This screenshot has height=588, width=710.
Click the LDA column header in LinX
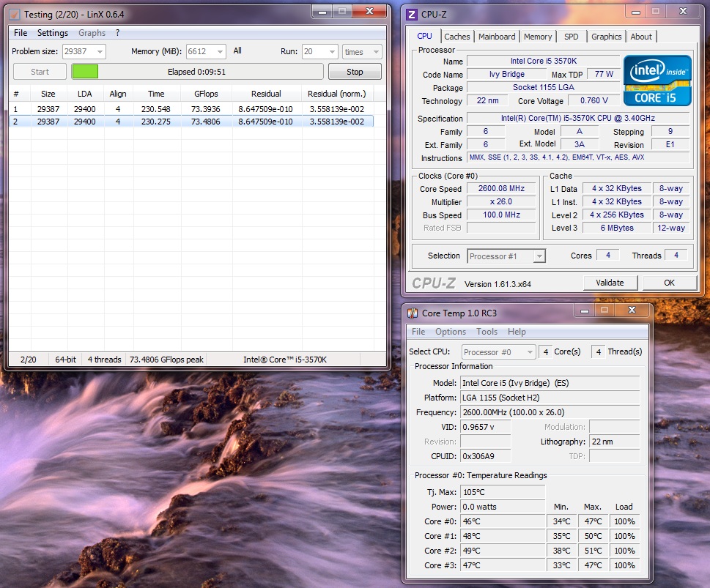click(85, 94)
